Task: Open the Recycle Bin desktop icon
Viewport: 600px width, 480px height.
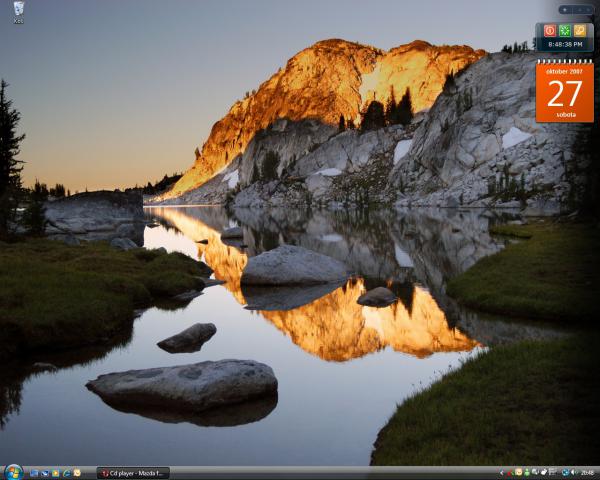Action: pos(18,10)
